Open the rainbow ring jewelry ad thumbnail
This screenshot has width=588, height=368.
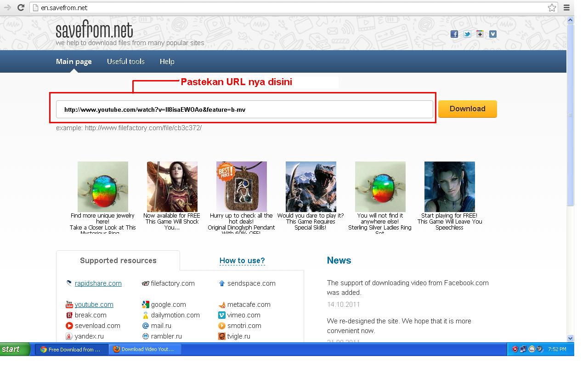(x=103, y=187)
